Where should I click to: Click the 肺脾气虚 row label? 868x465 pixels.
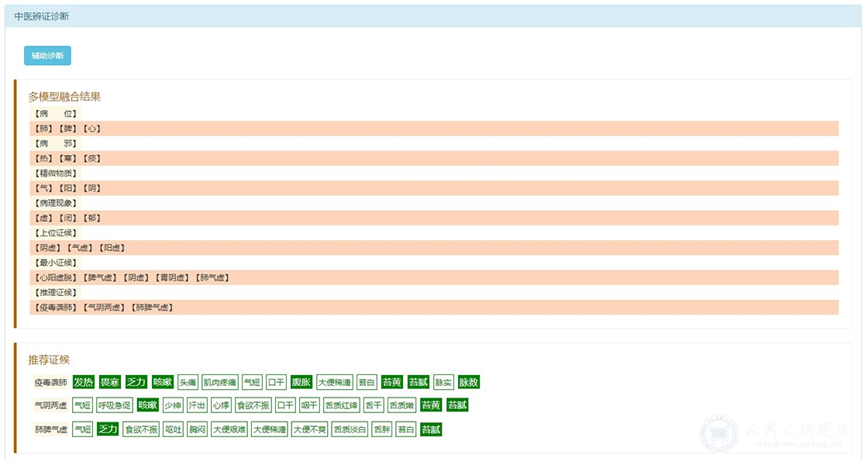point(51,429)
